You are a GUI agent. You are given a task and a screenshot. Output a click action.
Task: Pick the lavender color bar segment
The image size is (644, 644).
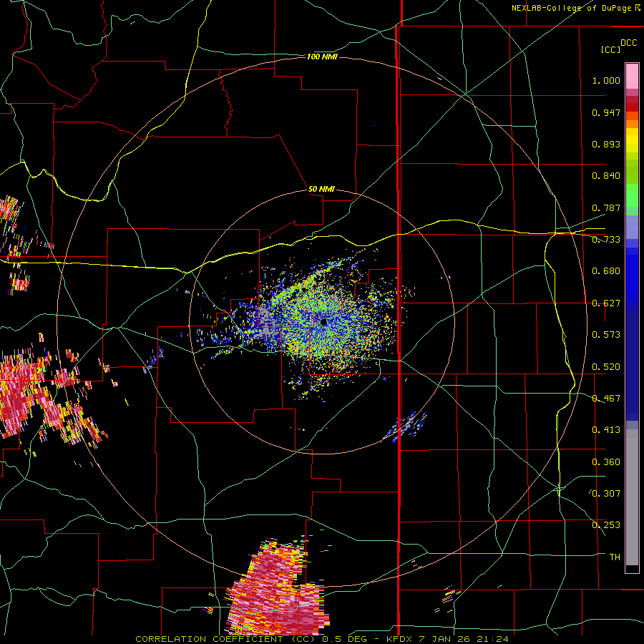click(x=632, y=228)
